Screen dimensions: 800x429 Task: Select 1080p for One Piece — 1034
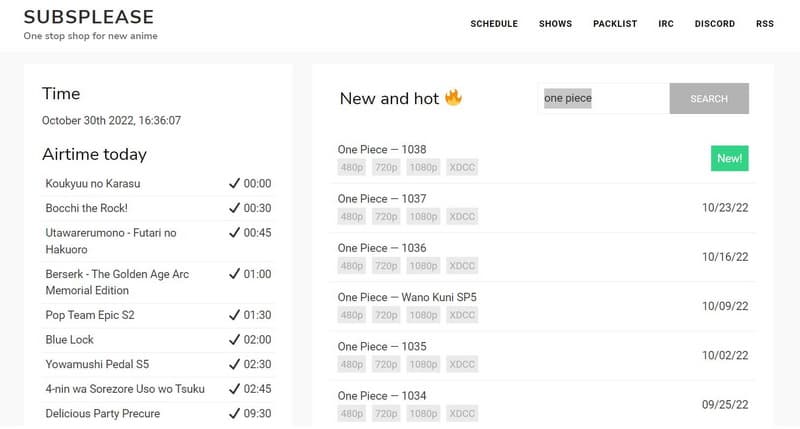[423, 413]
